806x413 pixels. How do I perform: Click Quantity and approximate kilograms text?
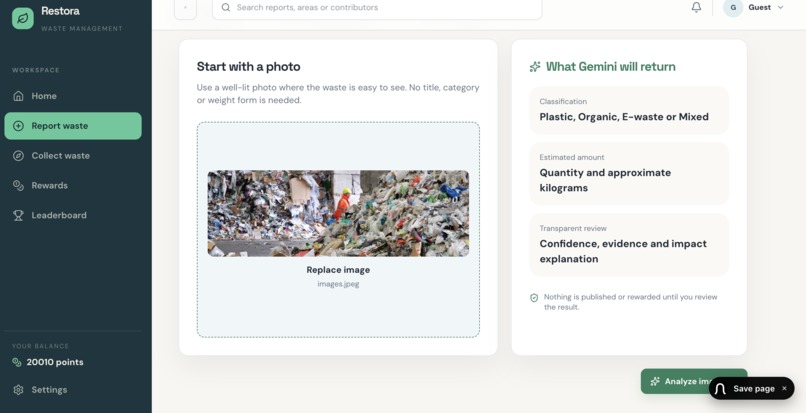[605, 181]
